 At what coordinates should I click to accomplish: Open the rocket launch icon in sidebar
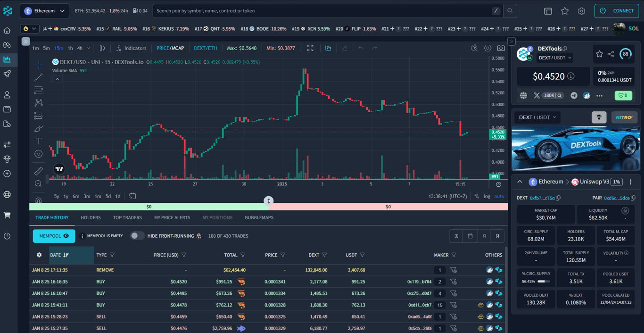[7, 74]
